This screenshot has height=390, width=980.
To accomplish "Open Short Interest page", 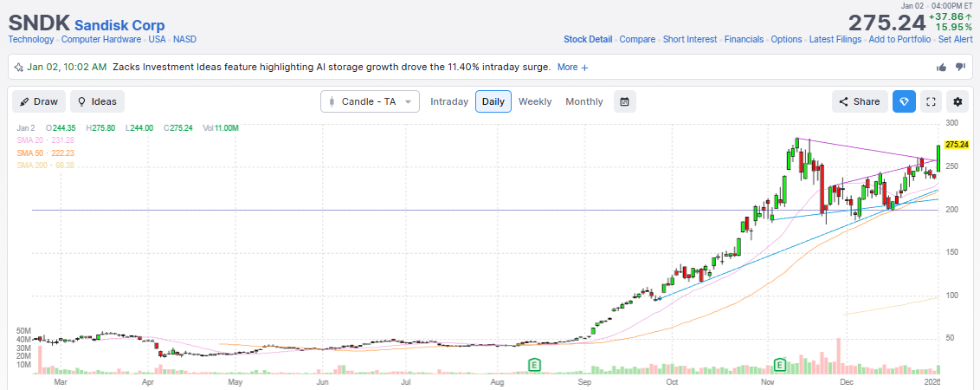I will pos(690,39).
